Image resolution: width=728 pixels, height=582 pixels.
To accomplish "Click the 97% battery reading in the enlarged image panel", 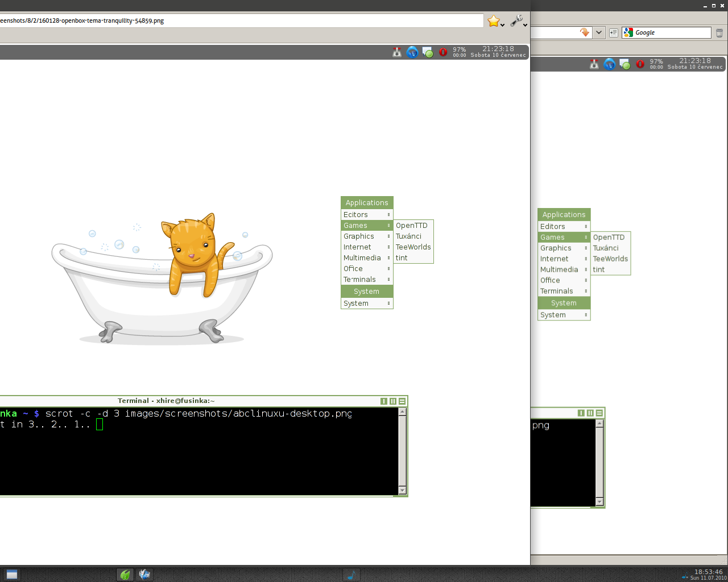I will click(460, 50).
